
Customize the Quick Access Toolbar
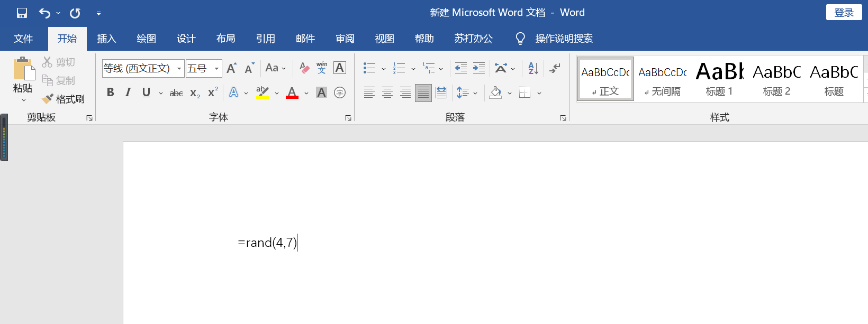98,13
